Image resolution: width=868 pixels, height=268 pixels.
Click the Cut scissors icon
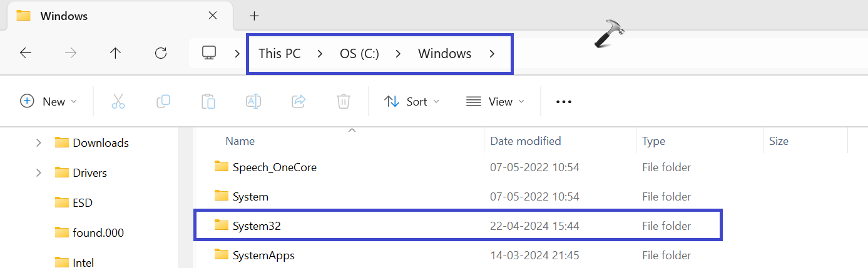(118, 101)
